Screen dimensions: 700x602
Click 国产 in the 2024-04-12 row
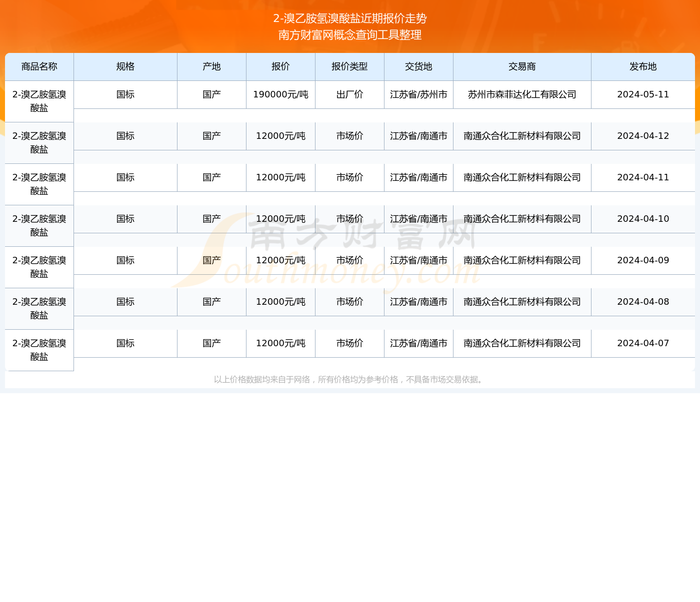[211, 136]
